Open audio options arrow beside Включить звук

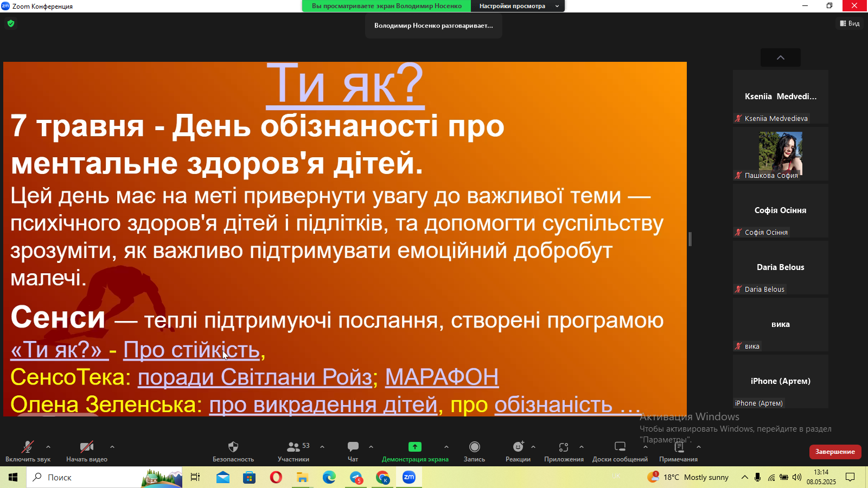pos(48,447)
